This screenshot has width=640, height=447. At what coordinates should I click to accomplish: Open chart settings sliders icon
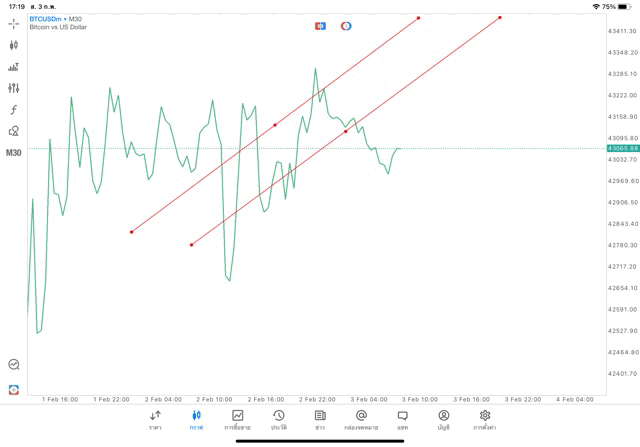[14, 88]
